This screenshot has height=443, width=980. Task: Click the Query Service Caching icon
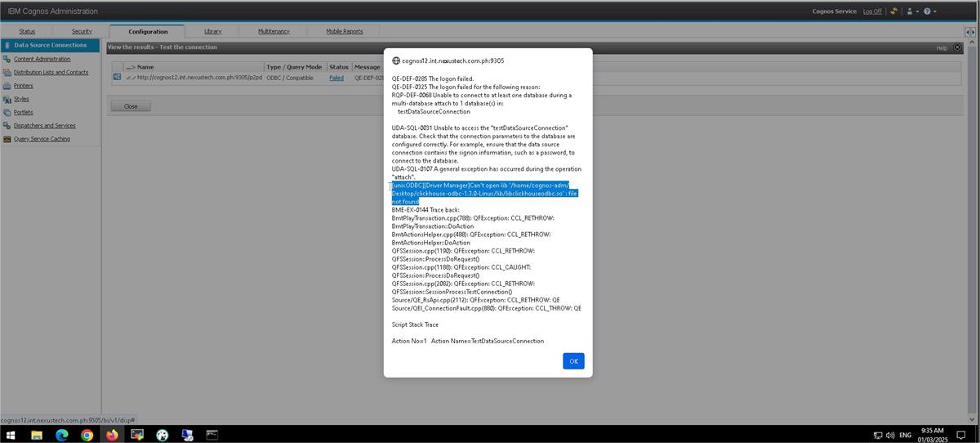point(7,139)
